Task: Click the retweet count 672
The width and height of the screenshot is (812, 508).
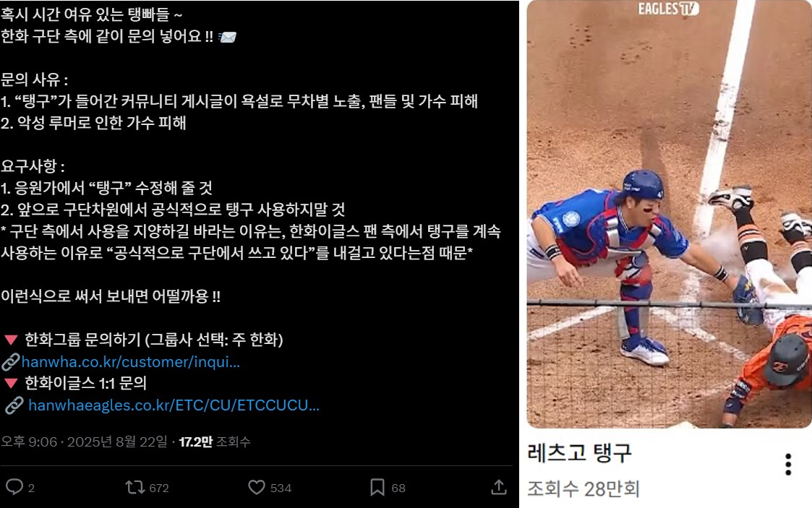Action: click(159, 488)
